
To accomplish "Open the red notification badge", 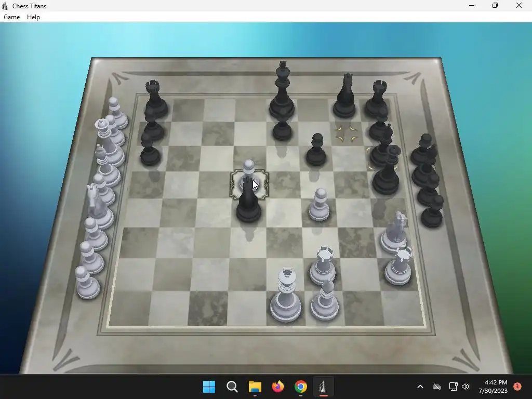I will coord(517,386).
